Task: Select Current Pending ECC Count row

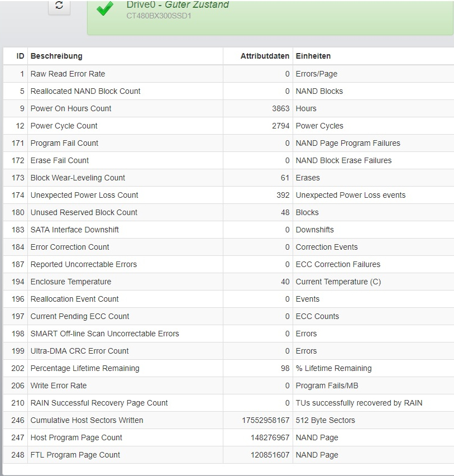Action: [x=228, y=316]
